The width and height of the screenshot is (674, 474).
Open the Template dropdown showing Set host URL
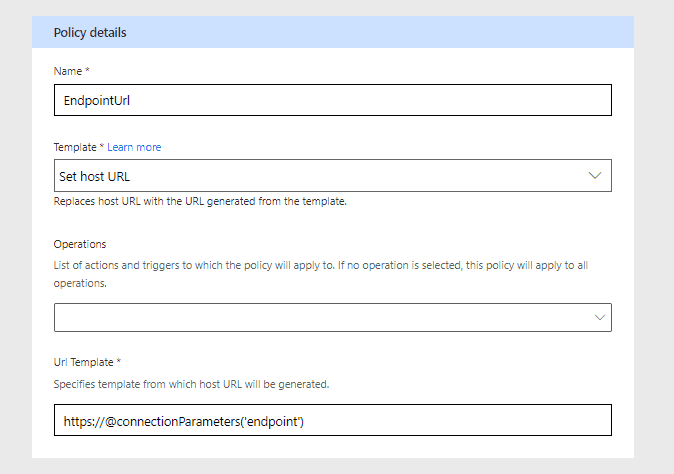click(x=333, y=176)
